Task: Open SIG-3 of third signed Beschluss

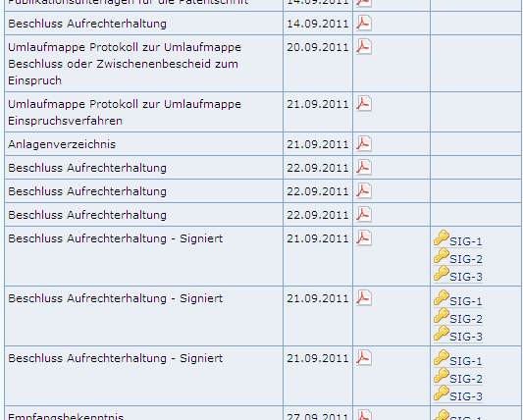Action: 458,394
